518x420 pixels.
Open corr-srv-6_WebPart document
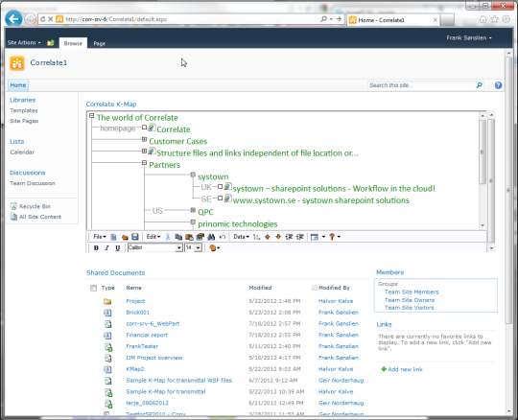tap(153, 323)
